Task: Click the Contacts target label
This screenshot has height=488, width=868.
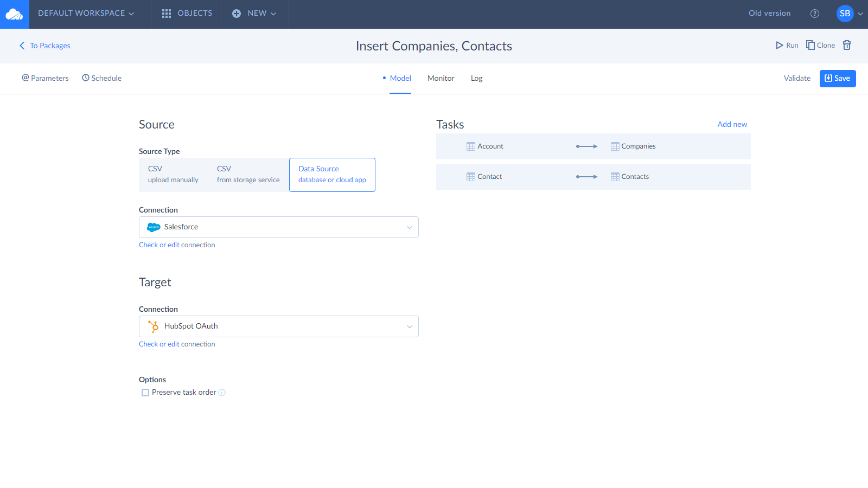Action: pos(635,177)
